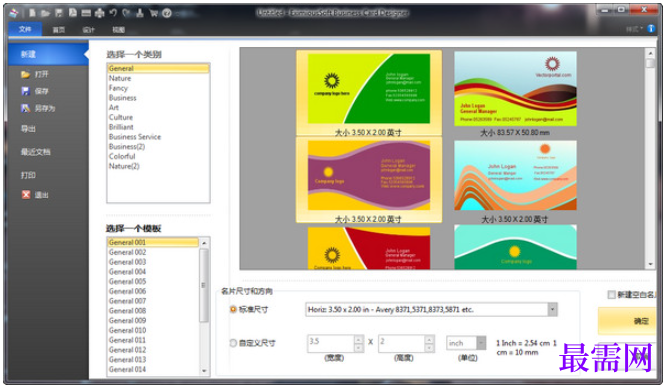
Task: Click the 确定 confirm button
Action: click(627, 321)
